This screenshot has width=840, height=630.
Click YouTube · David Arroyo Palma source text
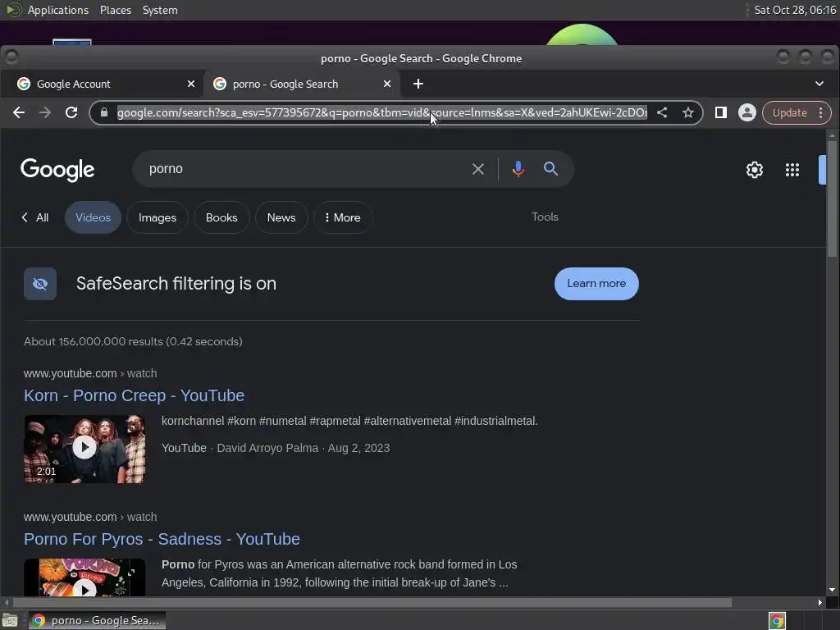240,448
